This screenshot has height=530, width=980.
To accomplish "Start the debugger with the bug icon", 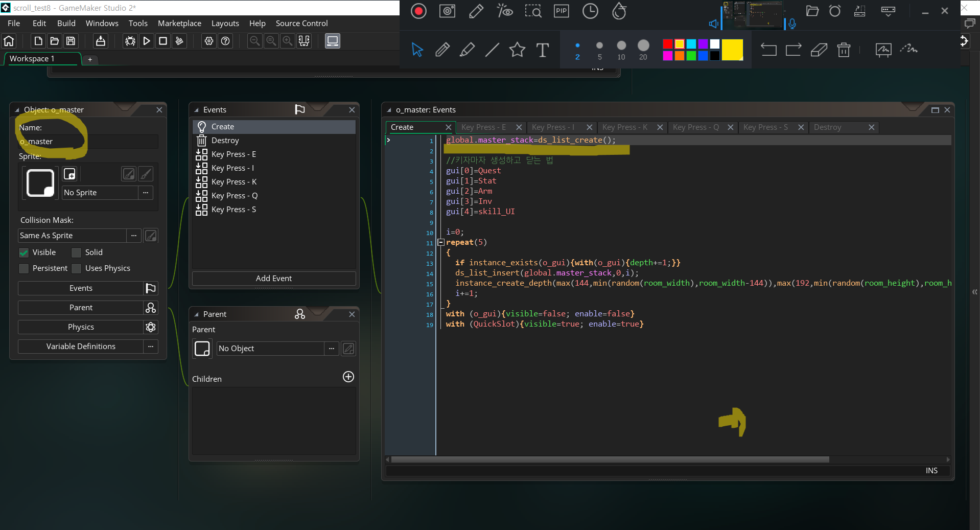I will tap(130, 41).
